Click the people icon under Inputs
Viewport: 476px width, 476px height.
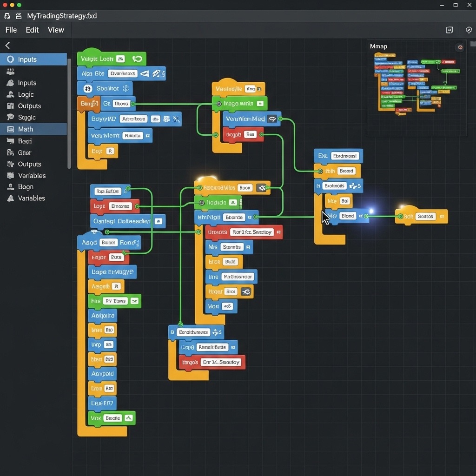[x=10, y=71]
